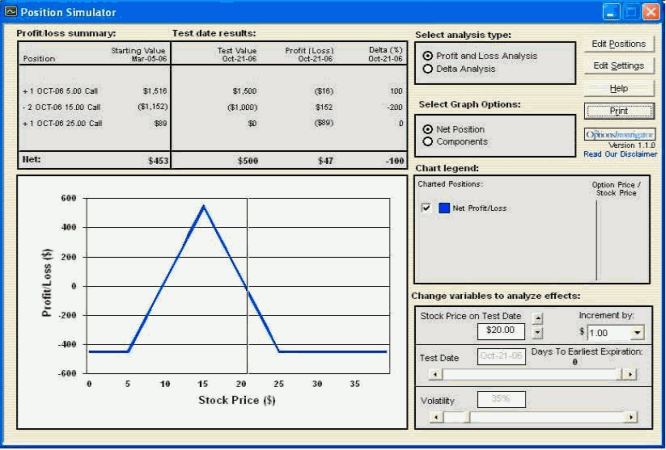This screenshot has height=450, width=666.
Task: Open the Increment by dropdown
Action: click(637, 333)
